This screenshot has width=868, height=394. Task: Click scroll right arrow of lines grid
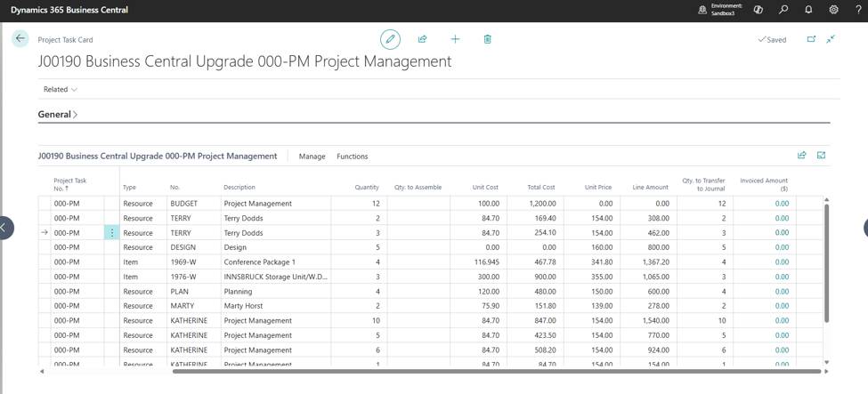coord(826,371)
